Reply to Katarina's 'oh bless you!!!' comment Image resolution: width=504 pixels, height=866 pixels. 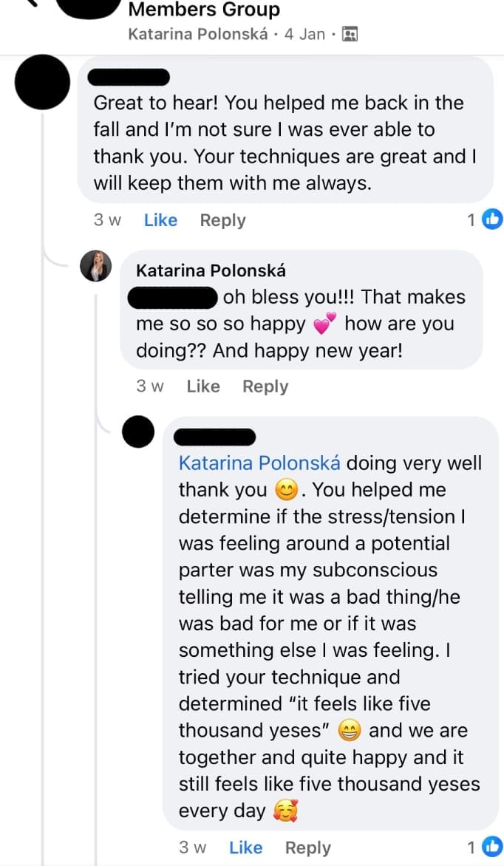coord(265,386)
